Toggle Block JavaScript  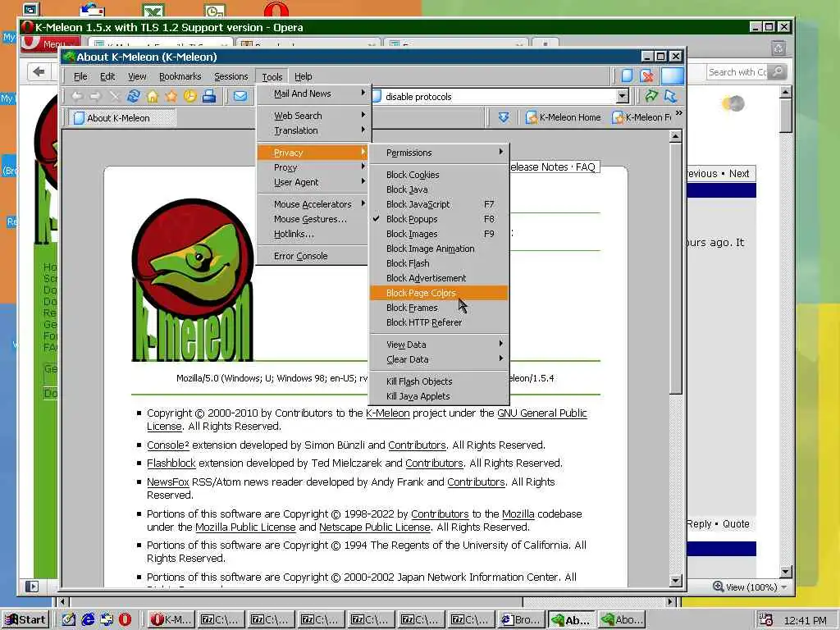point(439,204)
